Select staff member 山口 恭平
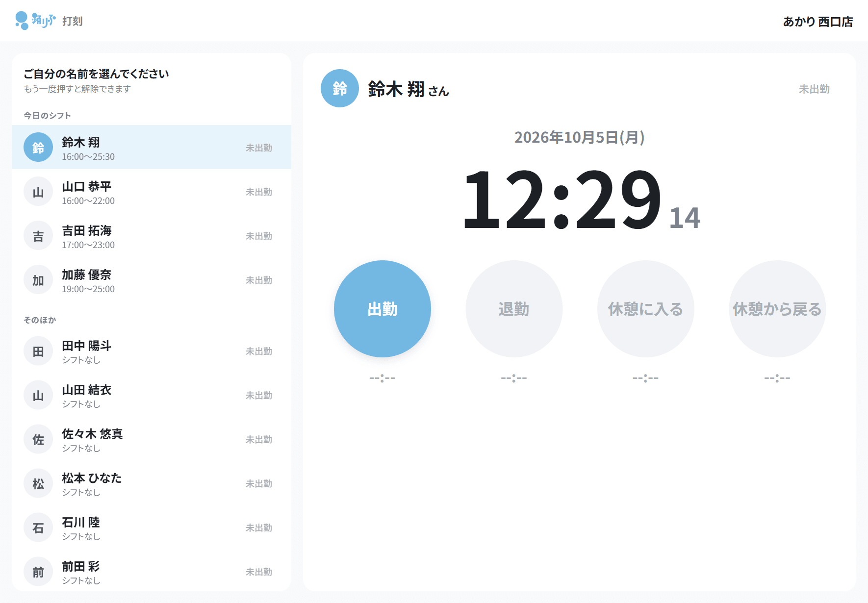The width and height of the screenshot is (868, 603). (x=152, y=191)
